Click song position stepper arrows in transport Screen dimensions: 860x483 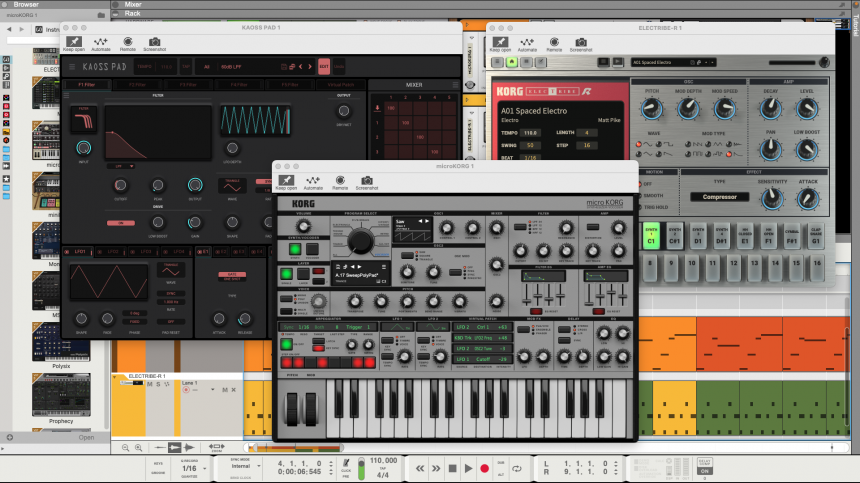tap(331, 468)
